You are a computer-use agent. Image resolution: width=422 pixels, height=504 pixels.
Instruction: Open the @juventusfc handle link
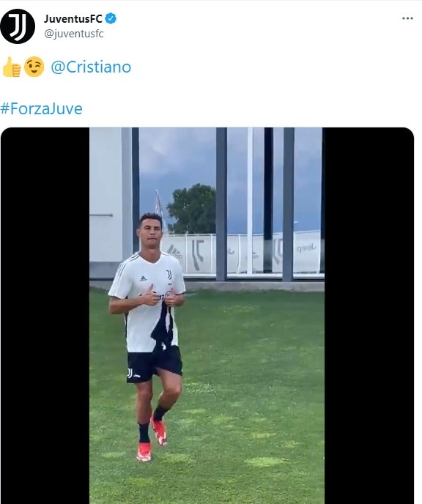(74, 34)
